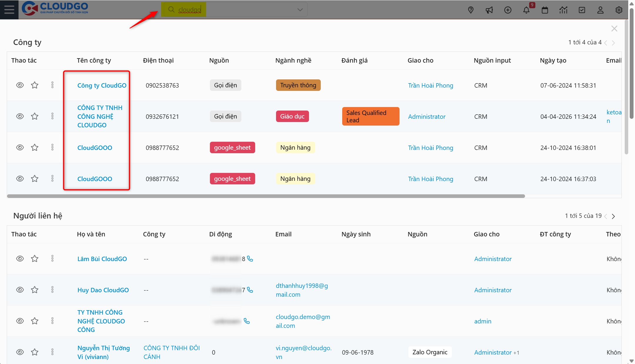Open the reports chart icon
635x364 pixels.
(563, 10)
